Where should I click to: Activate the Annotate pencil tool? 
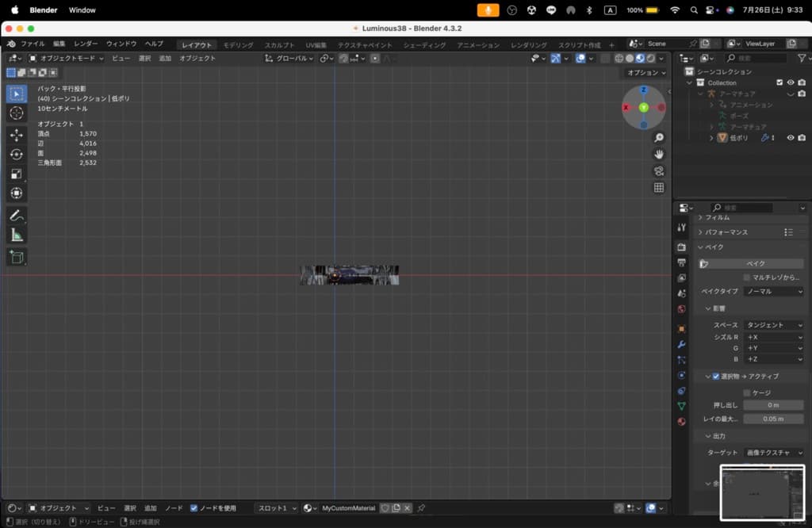17,216
